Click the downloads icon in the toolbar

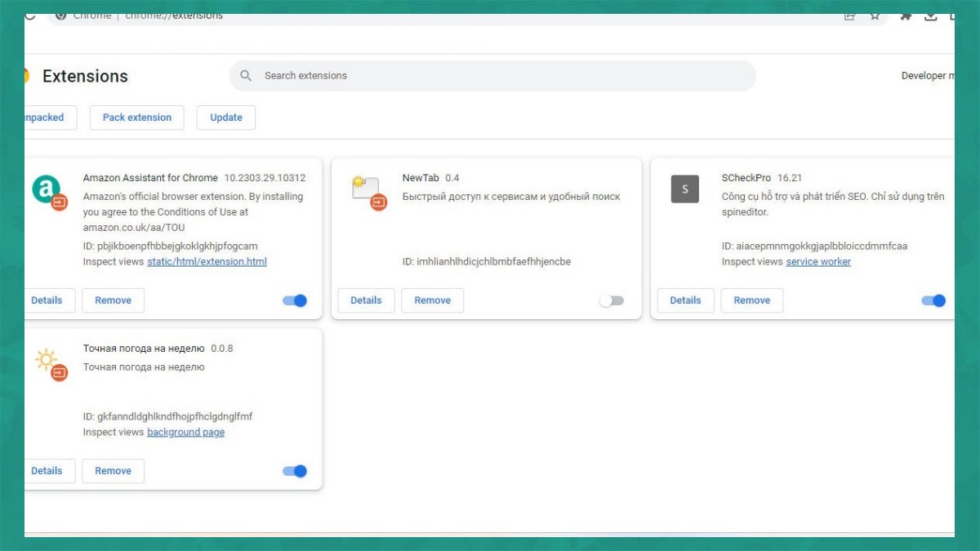pos(931,15)
